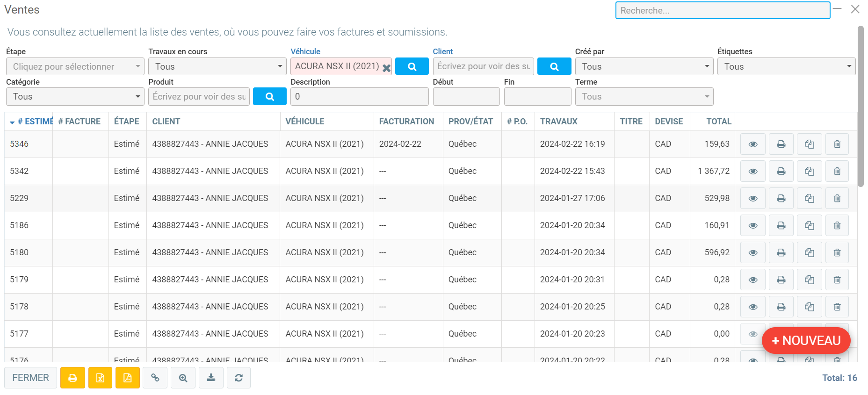The height and width of the screenshot is (395, 868).
Task: Remove the ACURA NSX II vehicle filter
Action: (x=386, y=68)
